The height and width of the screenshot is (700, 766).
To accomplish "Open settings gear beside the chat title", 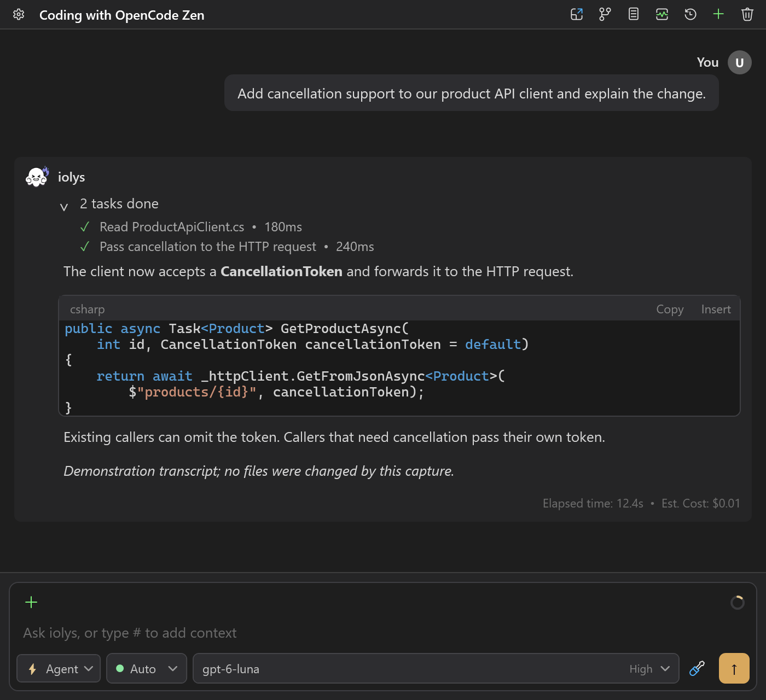I will pyautogui.click(x=19, y=15).
